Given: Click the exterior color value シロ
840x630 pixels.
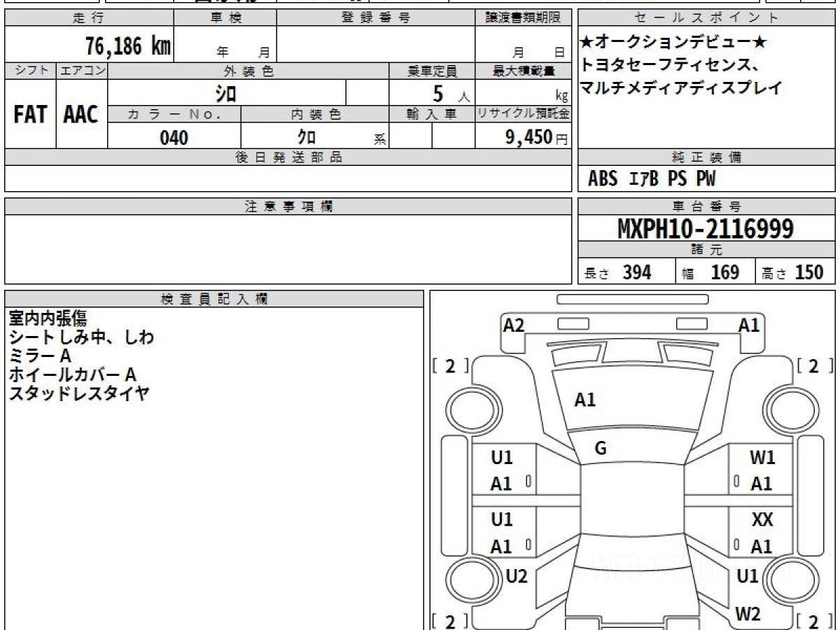Looking at the screenshot, I should coord(225,93).
